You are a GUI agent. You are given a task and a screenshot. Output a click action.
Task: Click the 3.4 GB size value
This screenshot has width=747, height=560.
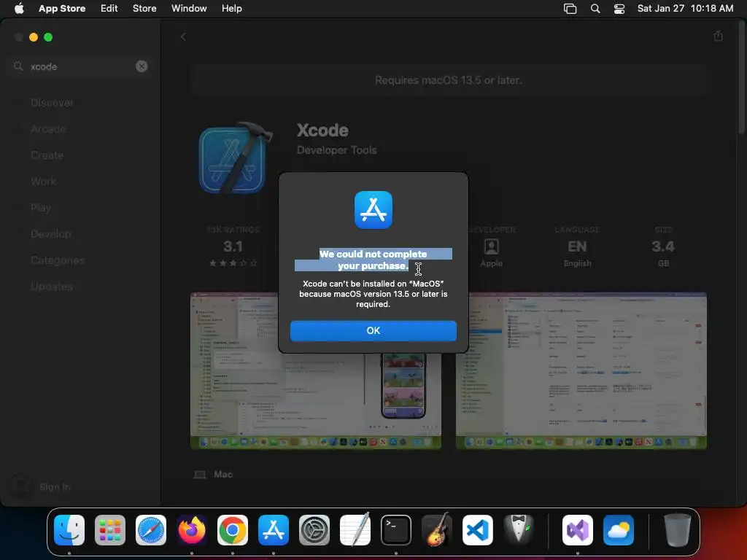[x=662, y=246]
